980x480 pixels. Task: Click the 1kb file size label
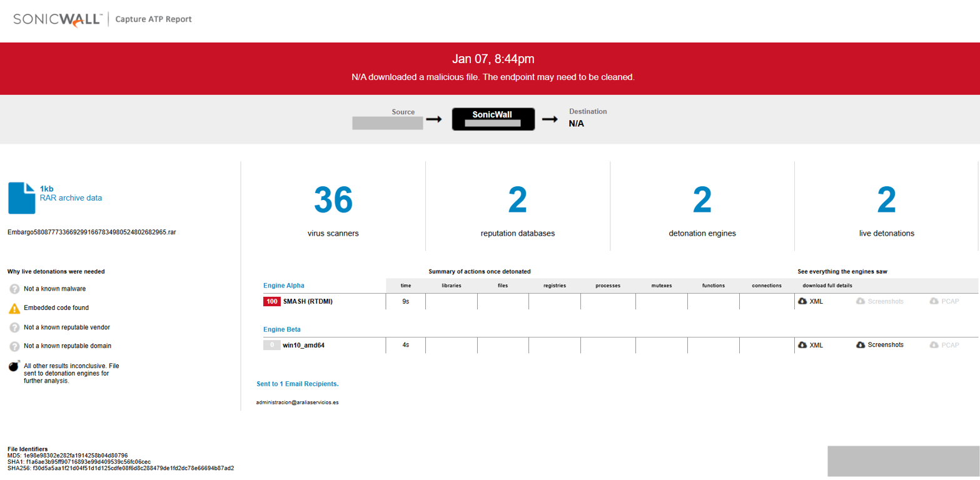tap(47, 189)
